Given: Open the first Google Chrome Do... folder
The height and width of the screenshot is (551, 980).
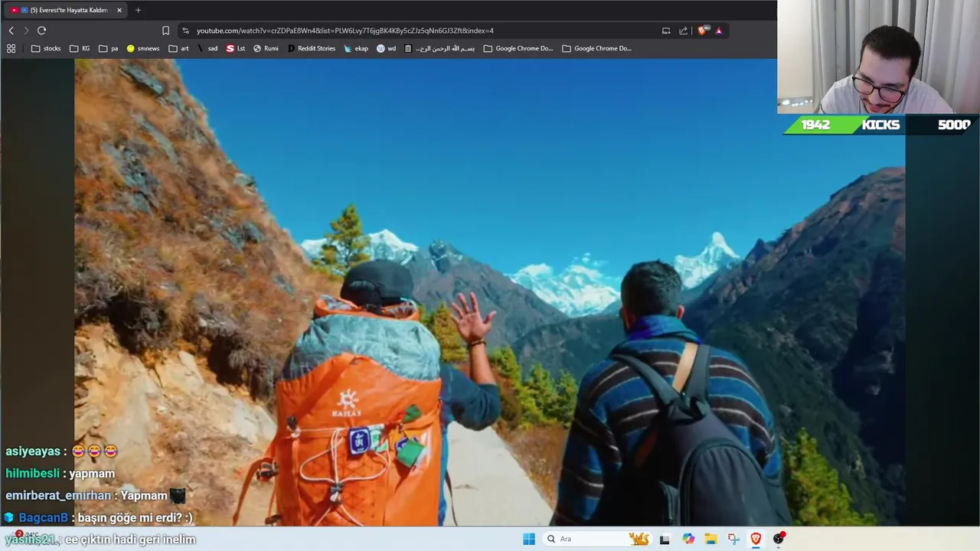Looking at the screenshot, I should pos(518,48).
